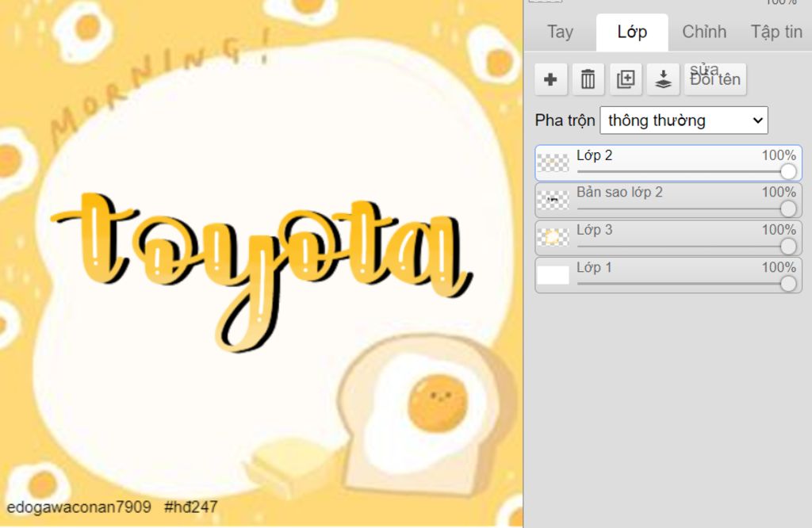
Task: Click the 100% value of Lớp 3
Action: coord(779,230)
